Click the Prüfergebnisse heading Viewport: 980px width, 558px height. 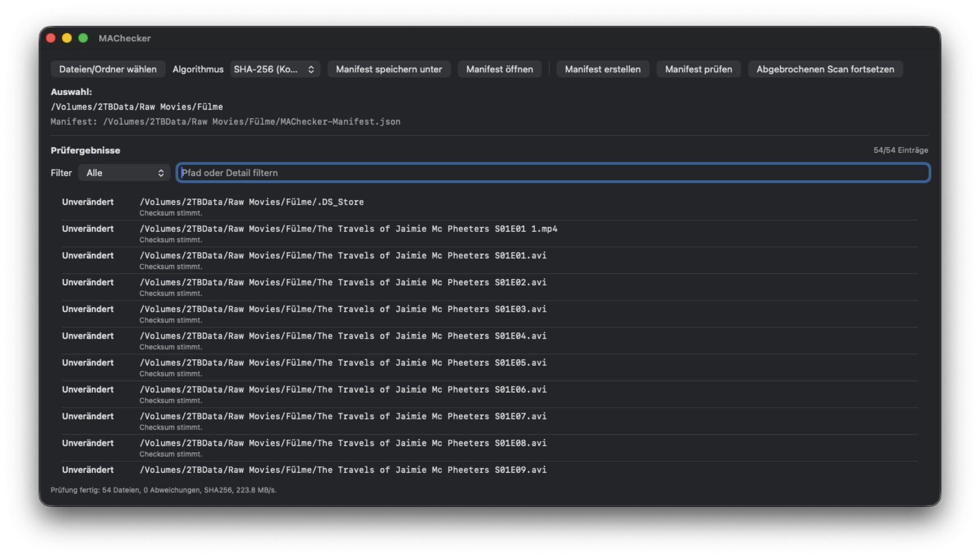tap(86, 150)
